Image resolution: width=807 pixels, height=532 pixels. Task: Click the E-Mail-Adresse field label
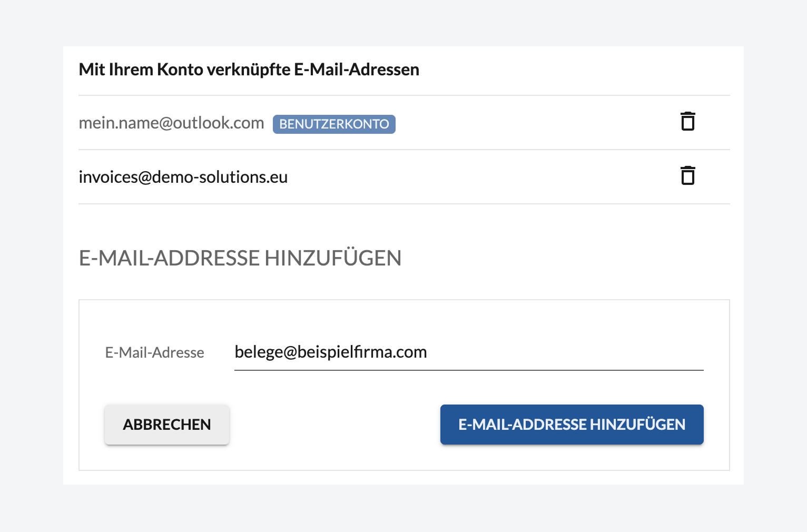click(154, 352)
